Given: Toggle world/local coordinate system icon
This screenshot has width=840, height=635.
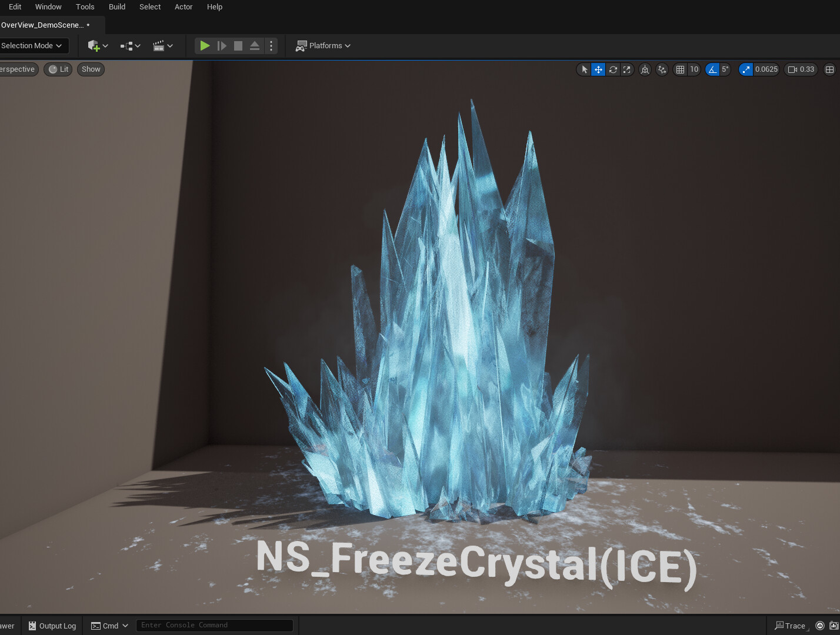Looking at the screenshot, I should pos(645,69).
